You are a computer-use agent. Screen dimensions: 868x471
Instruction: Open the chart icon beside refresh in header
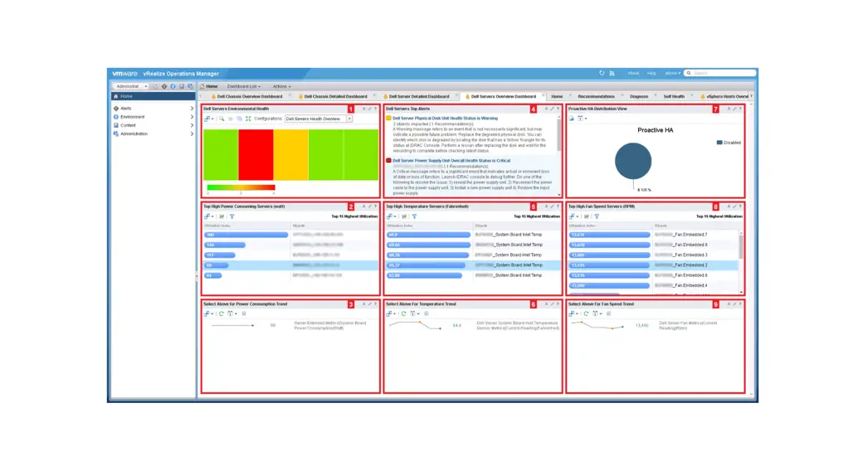pos(612,73)
